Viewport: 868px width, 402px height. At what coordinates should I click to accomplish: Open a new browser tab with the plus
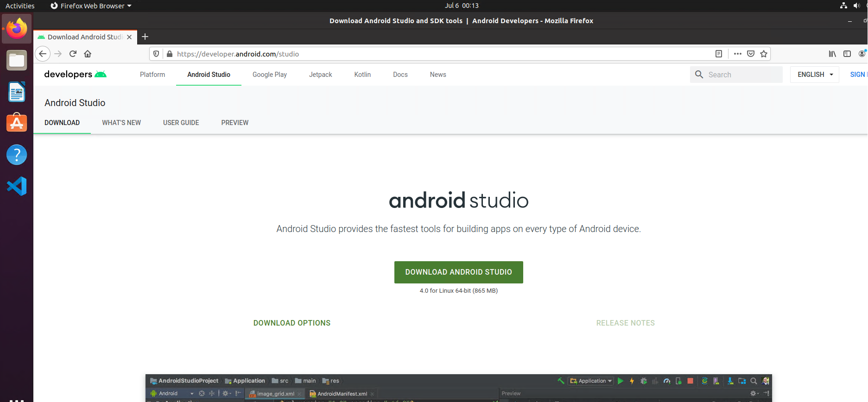(x=145, y=37)
